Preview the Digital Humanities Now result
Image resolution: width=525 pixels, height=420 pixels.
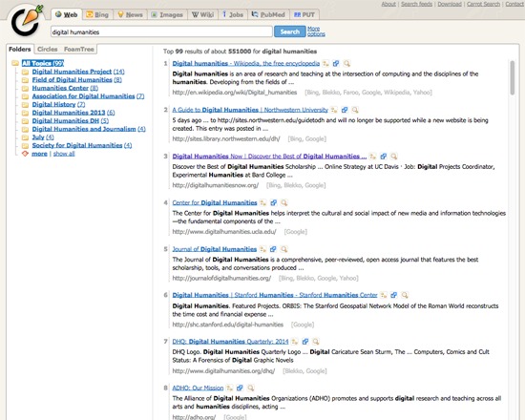point(394,157)
